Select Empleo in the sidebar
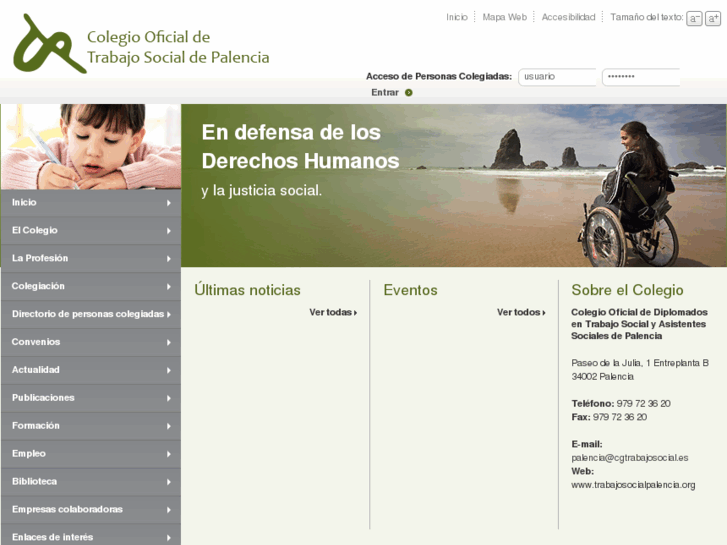Screen dimensions: 727x545 91,453
